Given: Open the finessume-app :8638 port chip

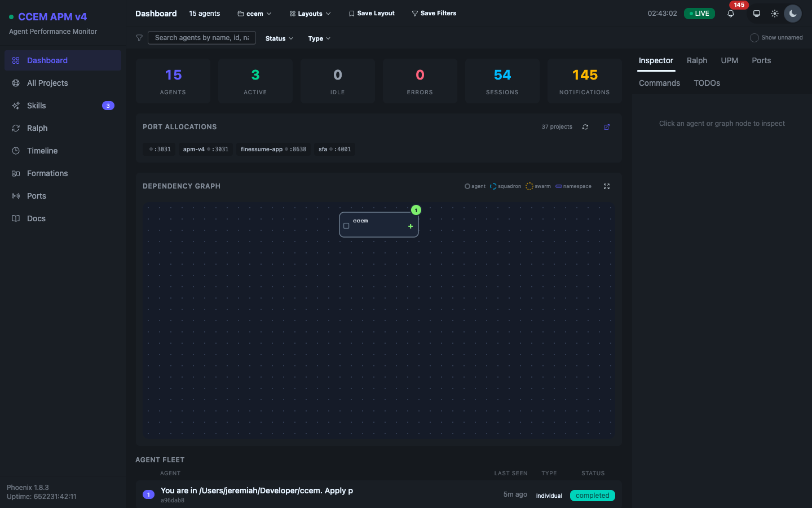Looking at the screenshot, I should [273, 149].
